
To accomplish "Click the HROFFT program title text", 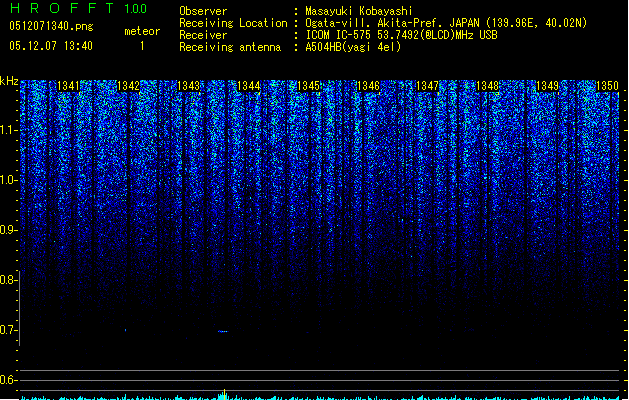I will point(62,8).
